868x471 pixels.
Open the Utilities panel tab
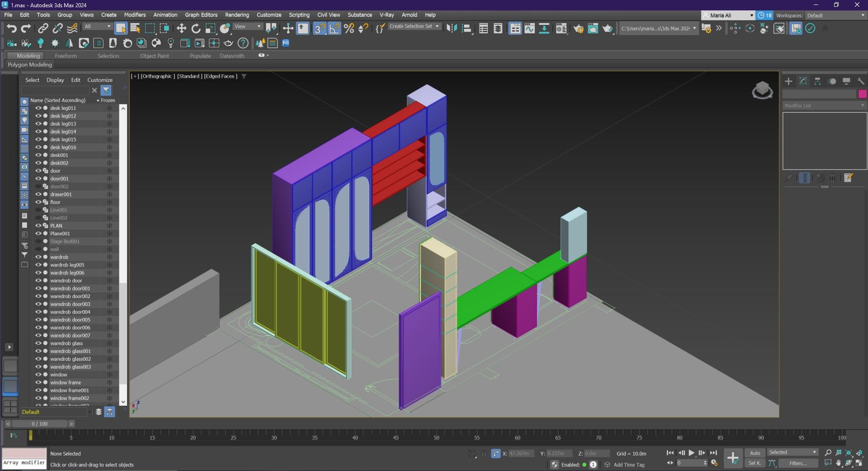[x=860, y=81]
